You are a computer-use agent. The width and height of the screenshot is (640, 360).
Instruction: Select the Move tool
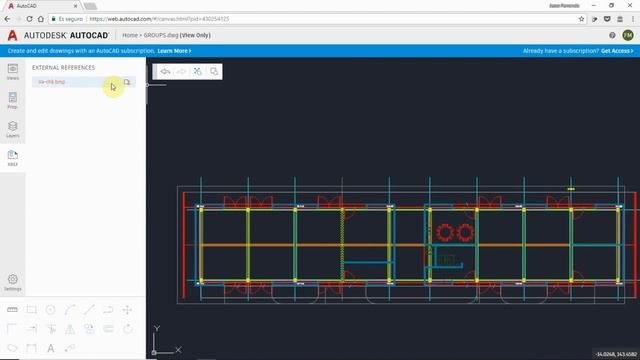[x=127, y=310]
